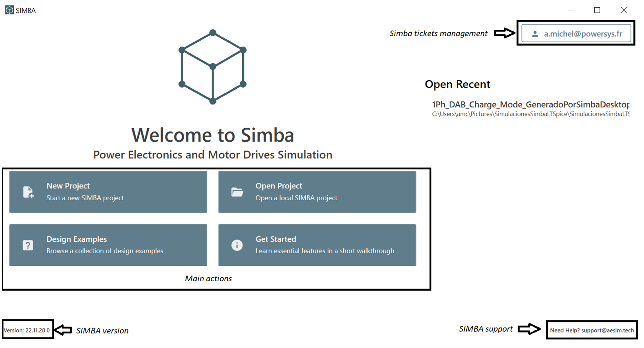
Task: Click the Get Started info icon
Action: pyautogui.click(x=237, y=245)
